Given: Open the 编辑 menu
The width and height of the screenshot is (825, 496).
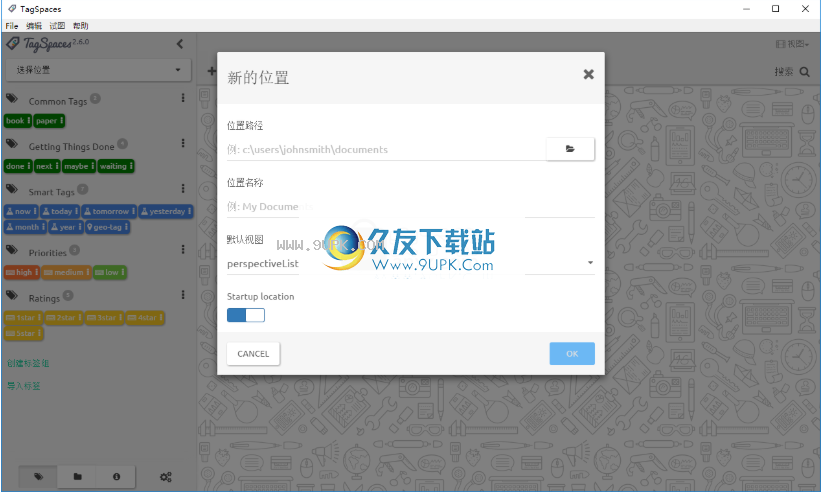Looking at the screenshot, I should pyautogui.click(x=34, y=26).
